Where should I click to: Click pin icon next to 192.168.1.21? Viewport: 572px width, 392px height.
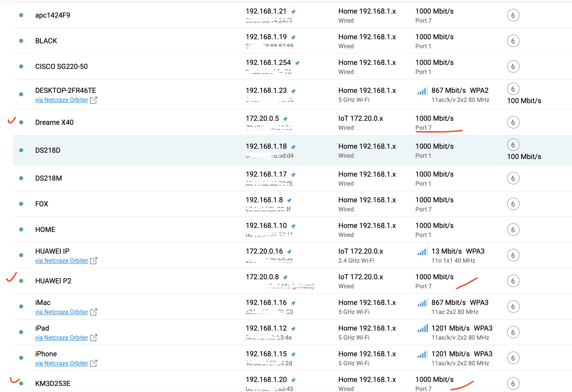293,12
